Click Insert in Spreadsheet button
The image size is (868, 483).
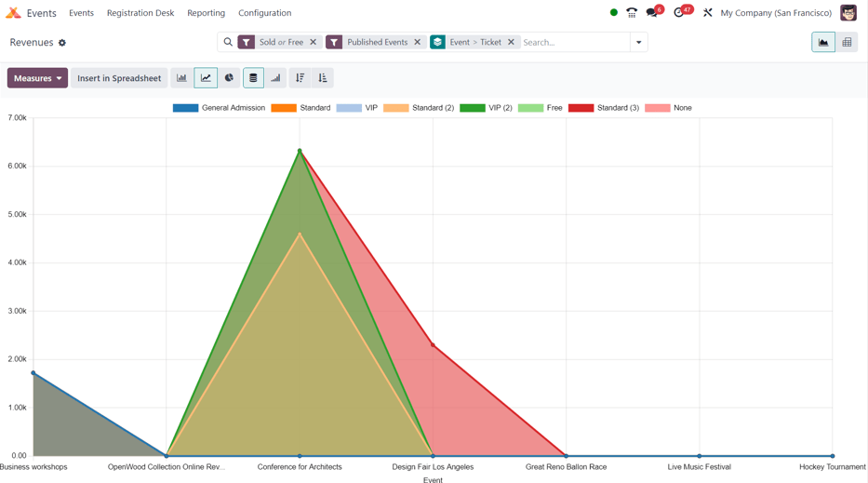point(119,78)
